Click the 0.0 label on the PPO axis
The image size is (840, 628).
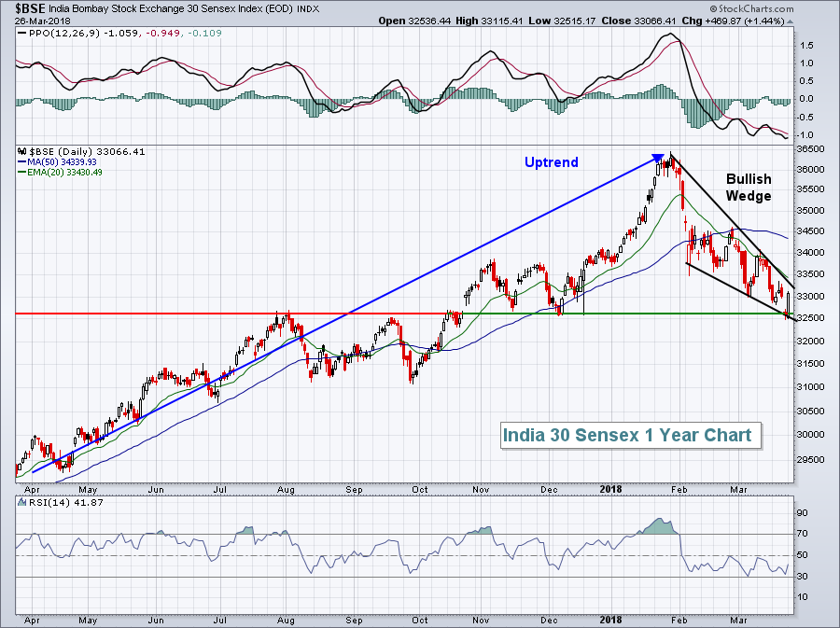click(x=806, y=99)
